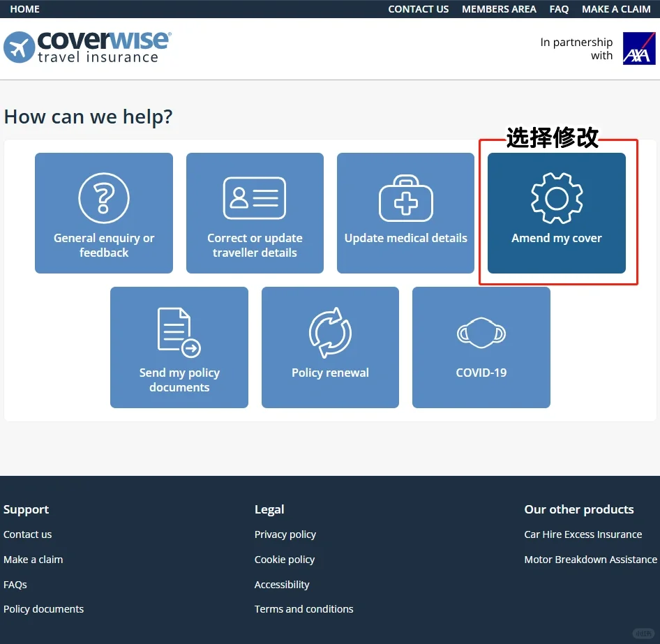
Task: Click the ID card traveller details icon
Action: 254,198
